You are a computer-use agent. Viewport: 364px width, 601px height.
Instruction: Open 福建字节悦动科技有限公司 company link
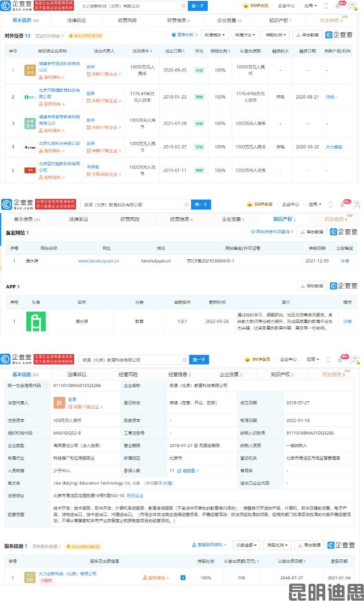[x=59, y=66]
